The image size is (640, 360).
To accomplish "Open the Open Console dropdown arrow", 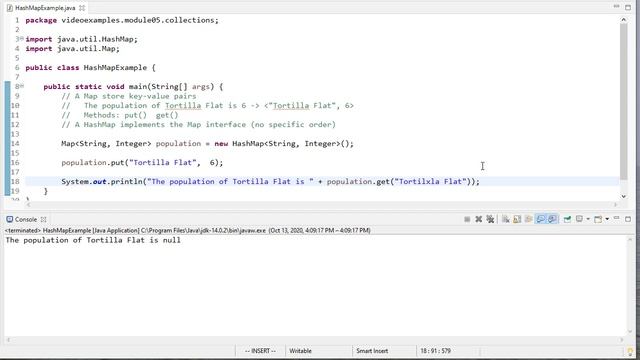I will point(607,219).
